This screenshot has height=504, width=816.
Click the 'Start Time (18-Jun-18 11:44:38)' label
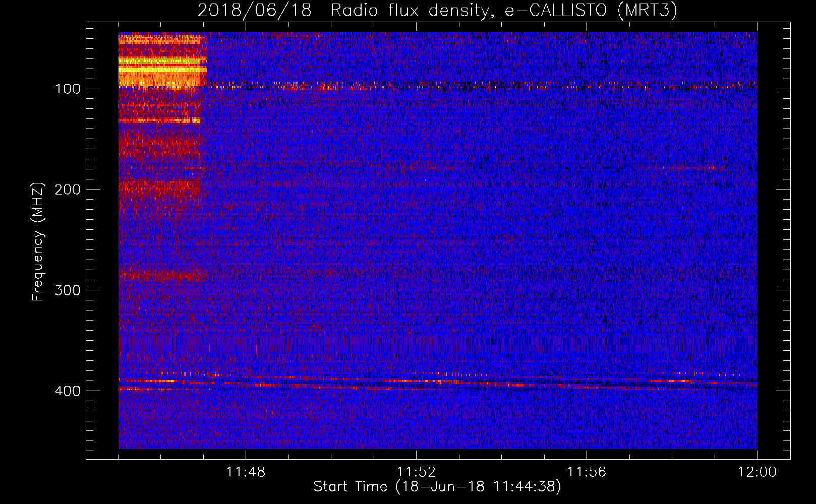click(437, 487)
